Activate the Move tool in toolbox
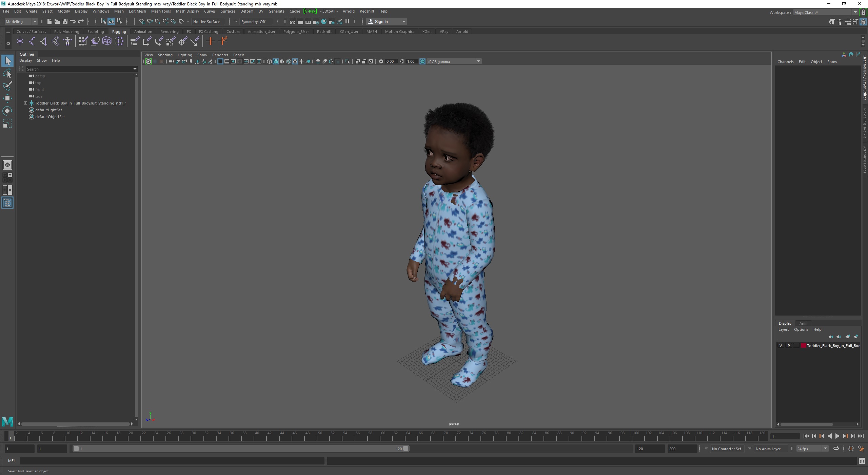Viewport: 868px width, 475px height. (x=7, y=98)
